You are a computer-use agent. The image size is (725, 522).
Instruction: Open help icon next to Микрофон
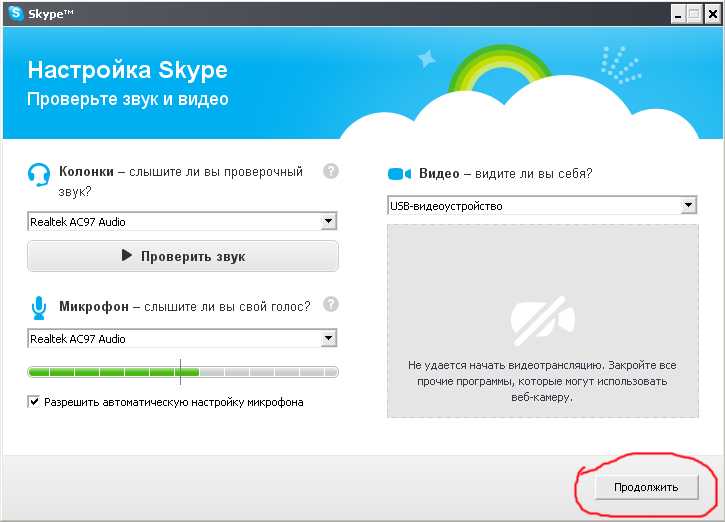point(331,304)
